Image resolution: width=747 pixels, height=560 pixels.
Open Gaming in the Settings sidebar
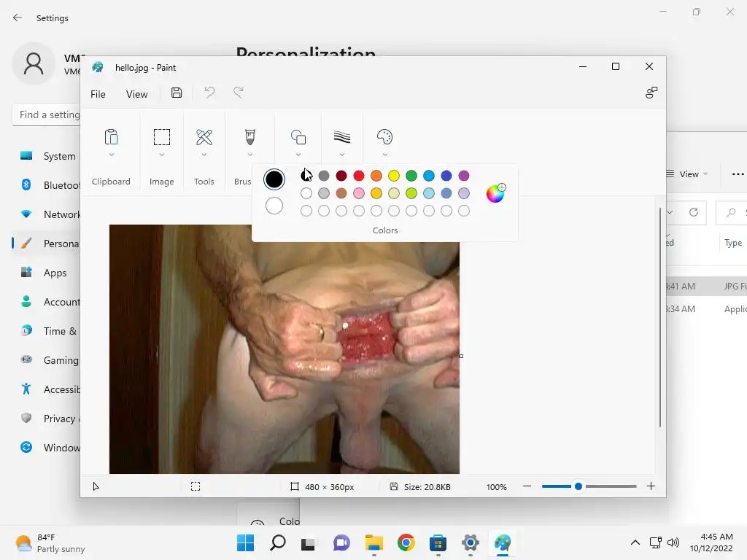(47, 360)
